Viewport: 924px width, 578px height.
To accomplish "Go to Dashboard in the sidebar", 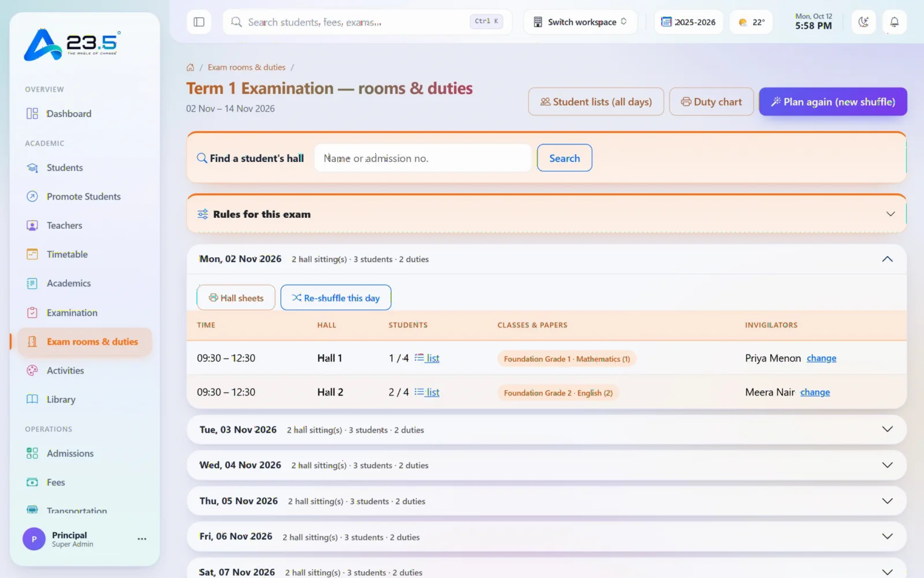I will pos(84,113).
